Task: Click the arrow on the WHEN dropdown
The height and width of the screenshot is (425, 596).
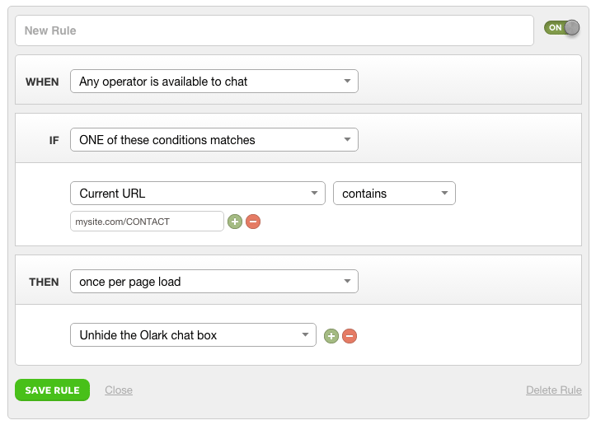Action: point(347,81)
